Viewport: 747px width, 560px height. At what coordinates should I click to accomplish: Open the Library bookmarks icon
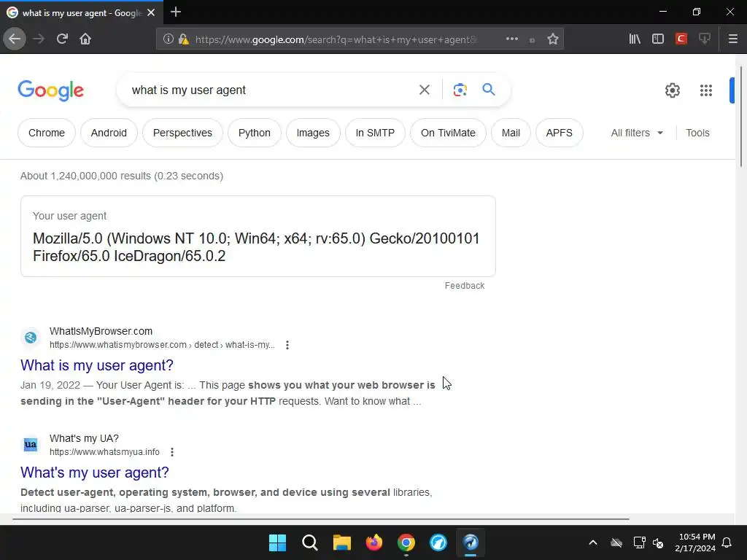[x=635, y=39]
